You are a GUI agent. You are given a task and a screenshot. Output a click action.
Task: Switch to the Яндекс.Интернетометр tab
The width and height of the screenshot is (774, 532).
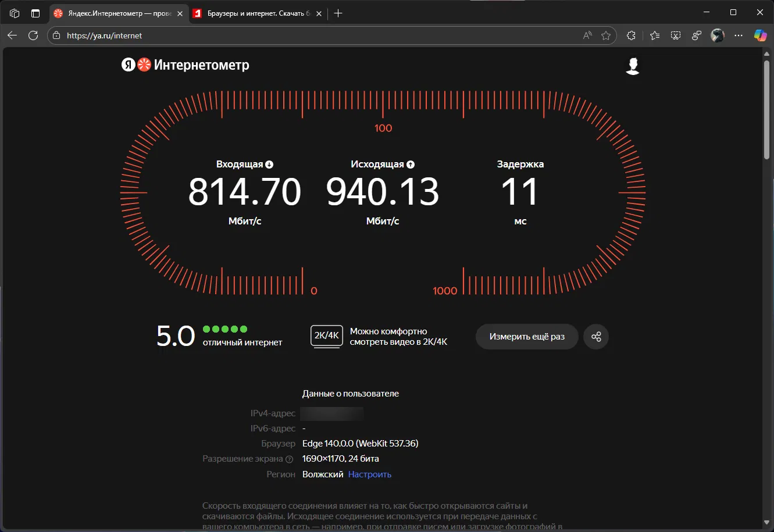pyautogui.click(x=119, y=13)
